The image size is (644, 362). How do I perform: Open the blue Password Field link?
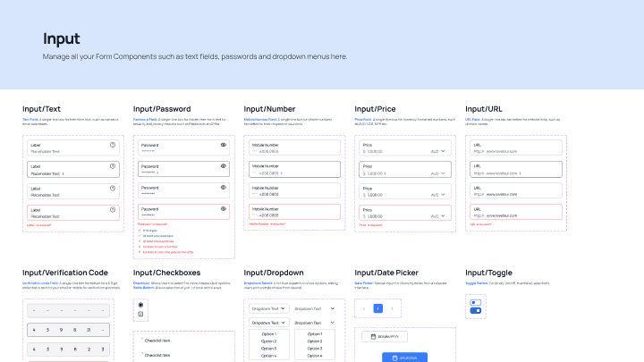145,120
